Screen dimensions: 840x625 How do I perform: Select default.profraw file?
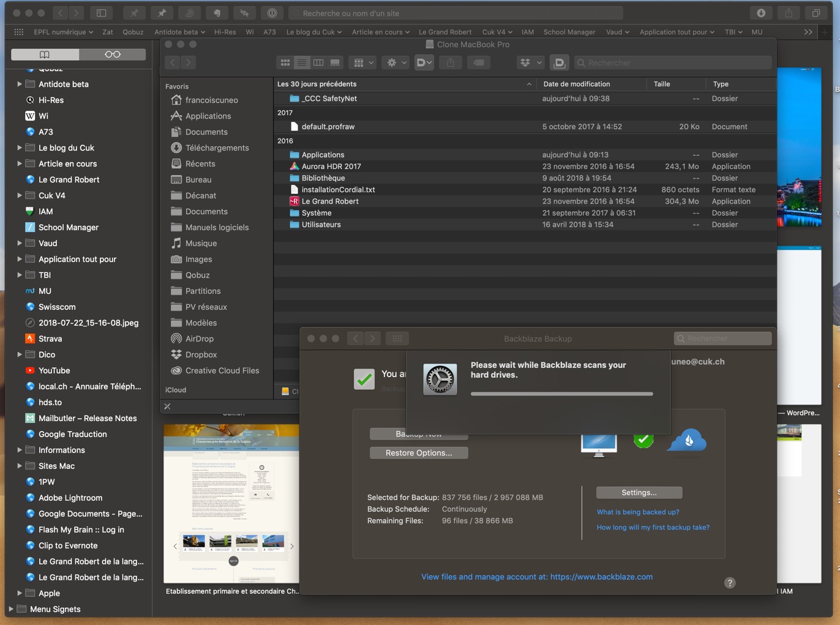(x=525, y=127)
